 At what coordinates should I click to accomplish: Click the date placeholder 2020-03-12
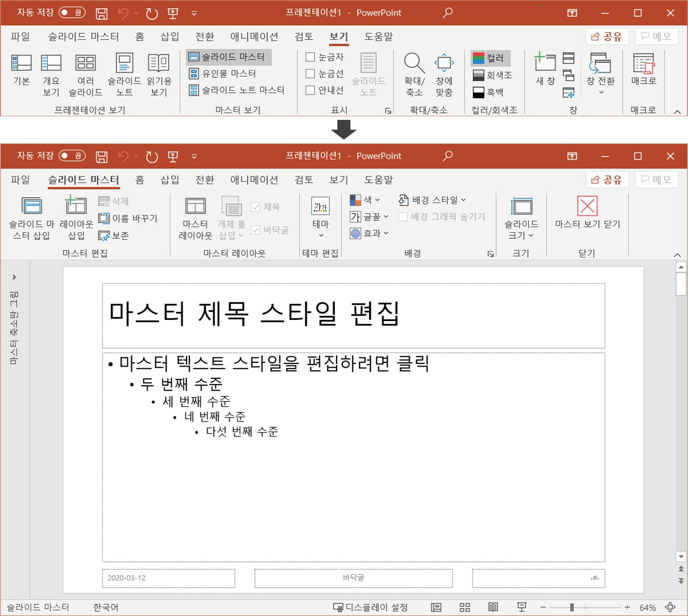[x=168, y=578]
